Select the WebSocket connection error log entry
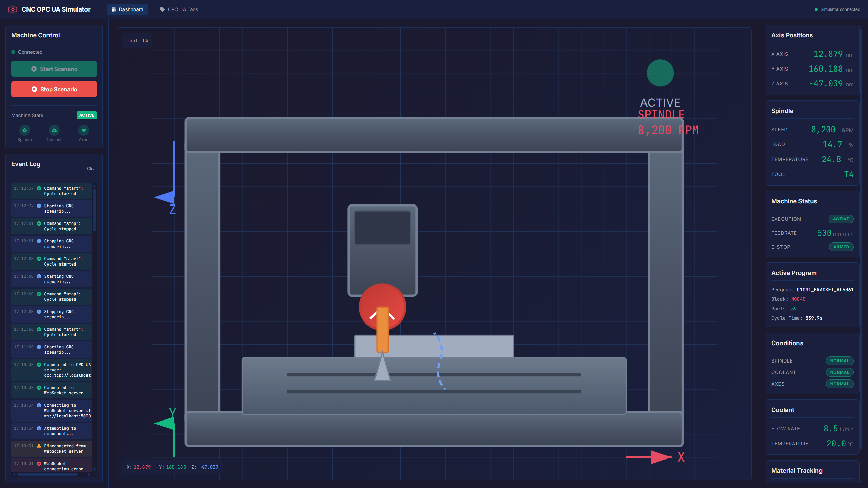 (x=51, y=466)
